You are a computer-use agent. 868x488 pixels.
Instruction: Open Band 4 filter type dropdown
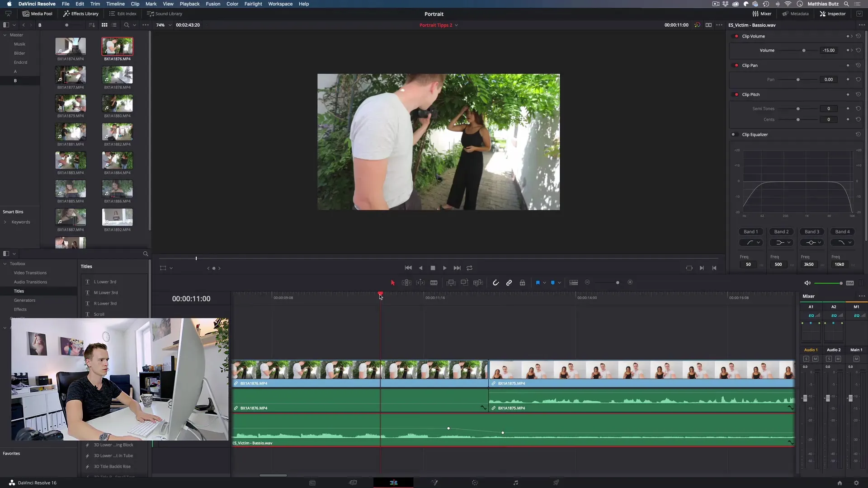click(x=843, y=243)
